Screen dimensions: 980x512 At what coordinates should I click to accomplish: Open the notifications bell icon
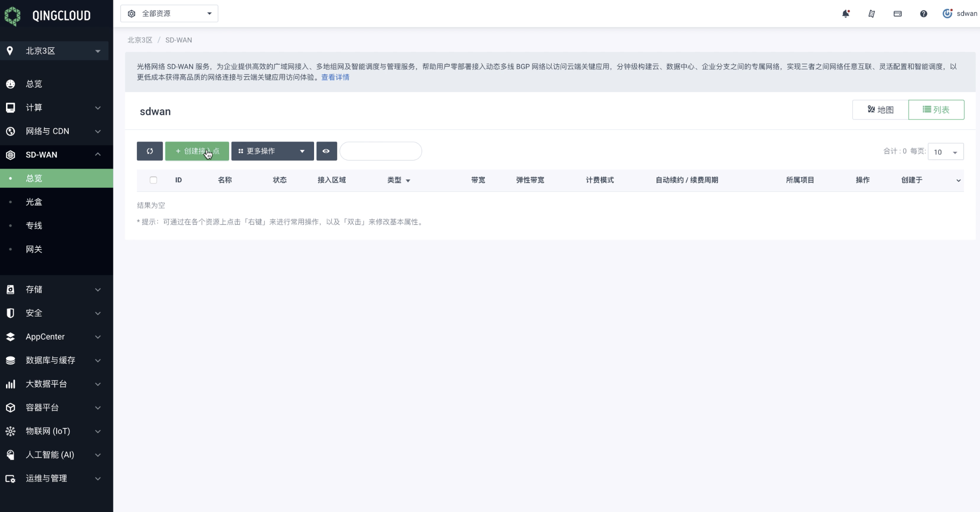(846, 14)
